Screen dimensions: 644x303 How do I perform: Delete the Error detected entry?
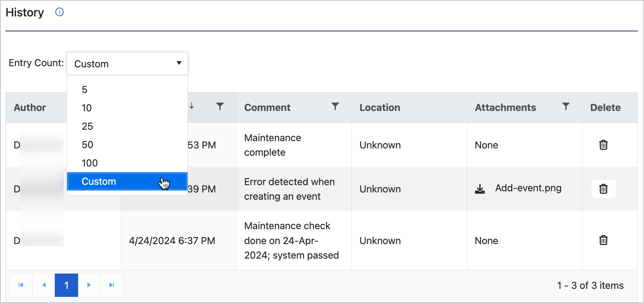pos(603,189)
